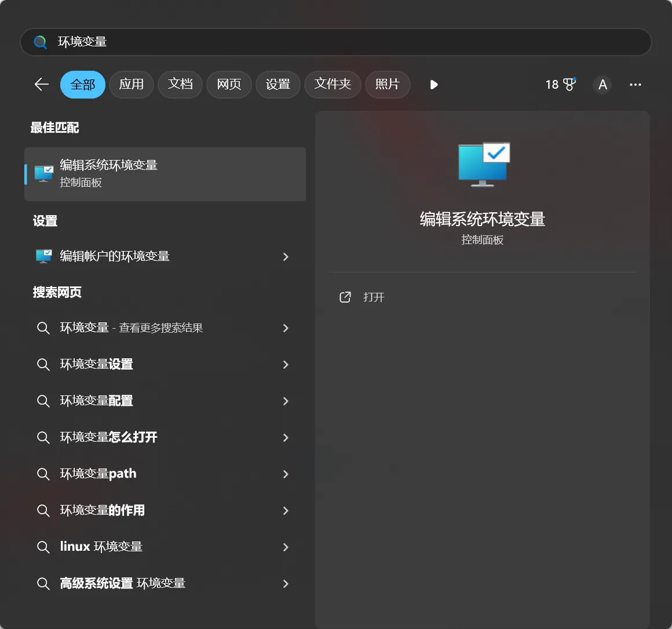Click inside the search input field
The width and height of the screenshot is (672, 629).
click(x=232, y=42)
